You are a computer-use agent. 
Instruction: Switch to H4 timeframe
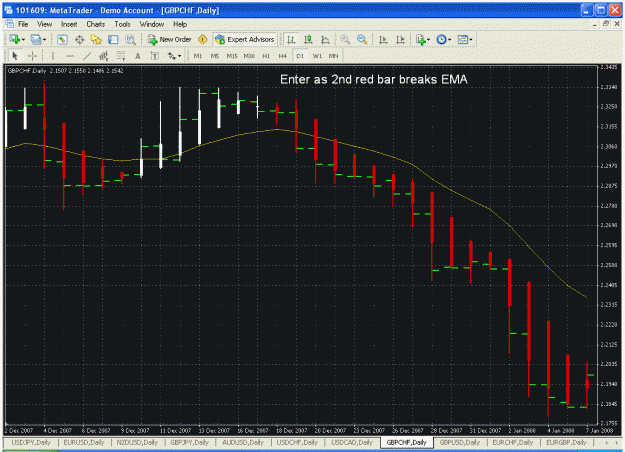(283, 56)
